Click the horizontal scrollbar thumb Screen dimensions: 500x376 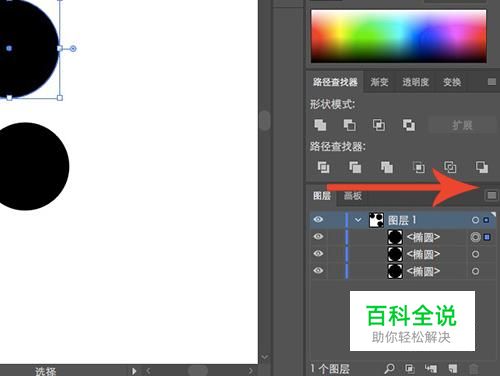coord(197,371)
